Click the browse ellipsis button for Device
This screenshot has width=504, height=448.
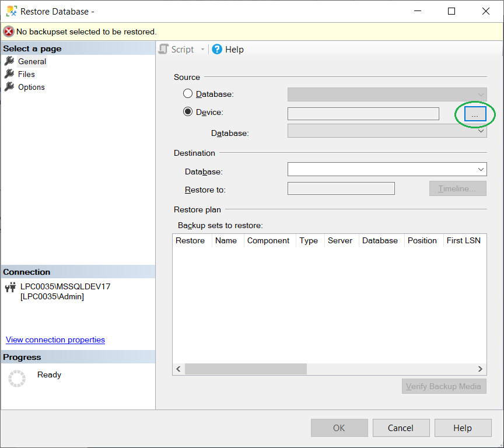click(x=475, y=115)
